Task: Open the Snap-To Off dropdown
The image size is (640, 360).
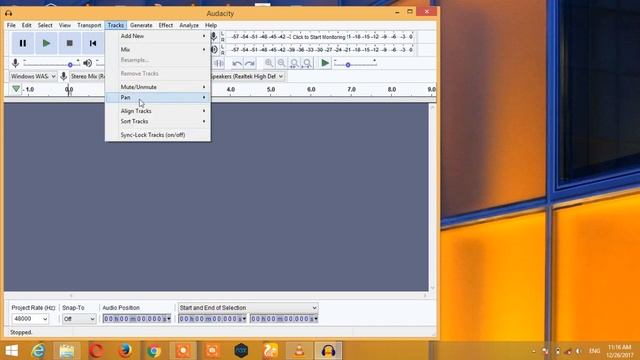Action: [x=79, y=319]
